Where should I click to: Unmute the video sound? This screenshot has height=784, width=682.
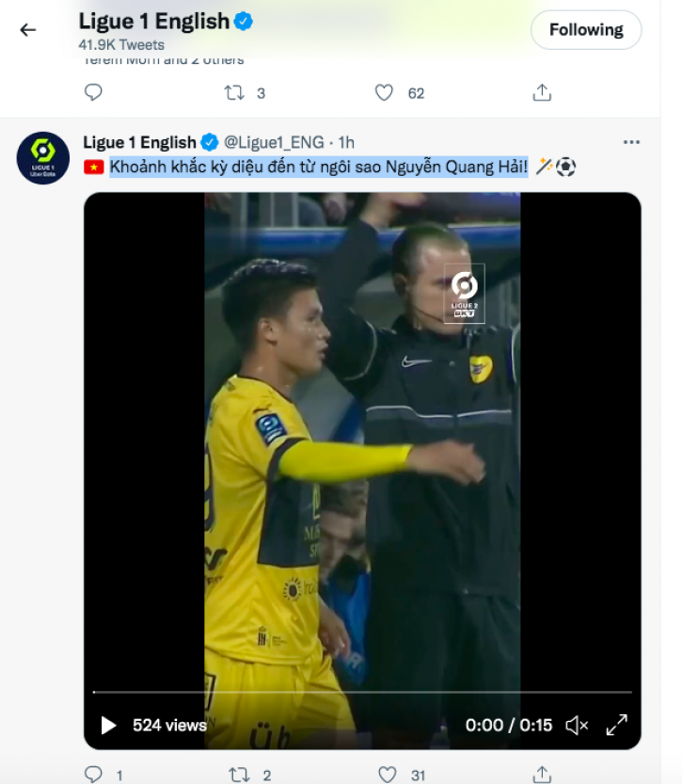[x=577, y=725]
